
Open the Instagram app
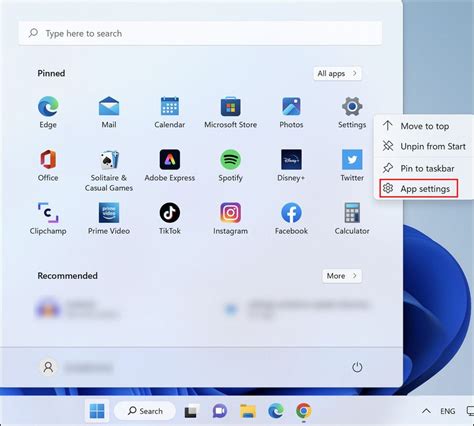(x=230, y=219)
